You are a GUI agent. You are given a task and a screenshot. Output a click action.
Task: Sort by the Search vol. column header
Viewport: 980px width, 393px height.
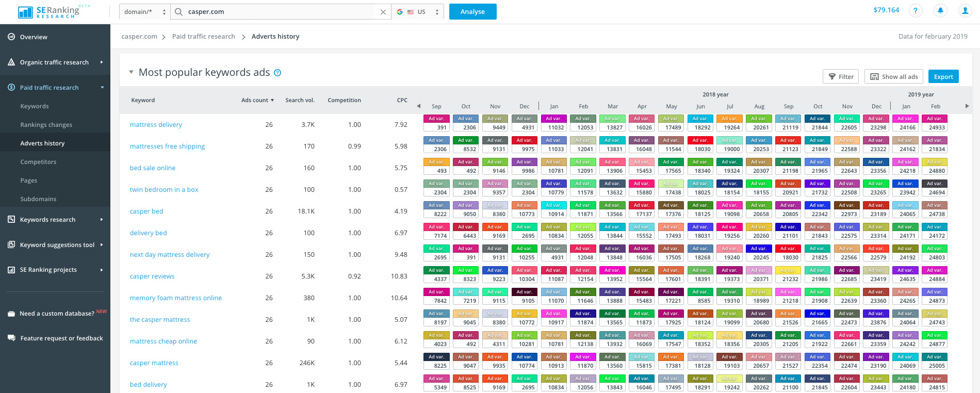pyautogui.click(x=300, y=100)
